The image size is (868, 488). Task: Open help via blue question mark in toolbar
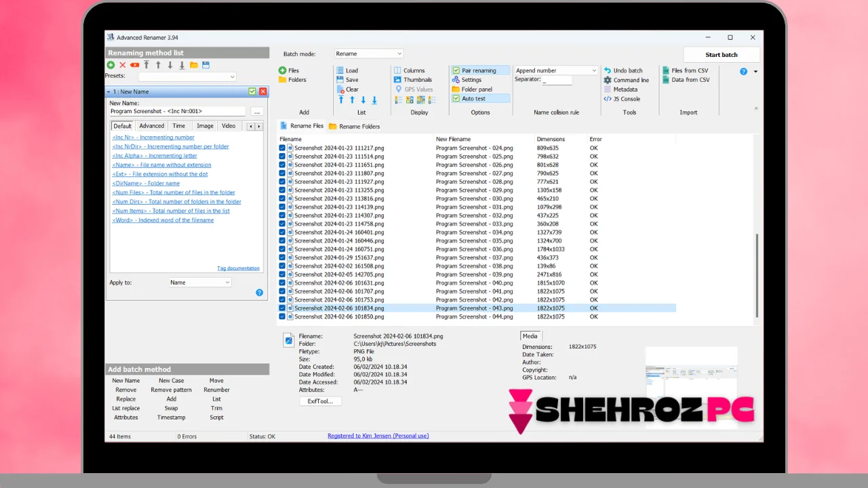[x=743, y=71]
